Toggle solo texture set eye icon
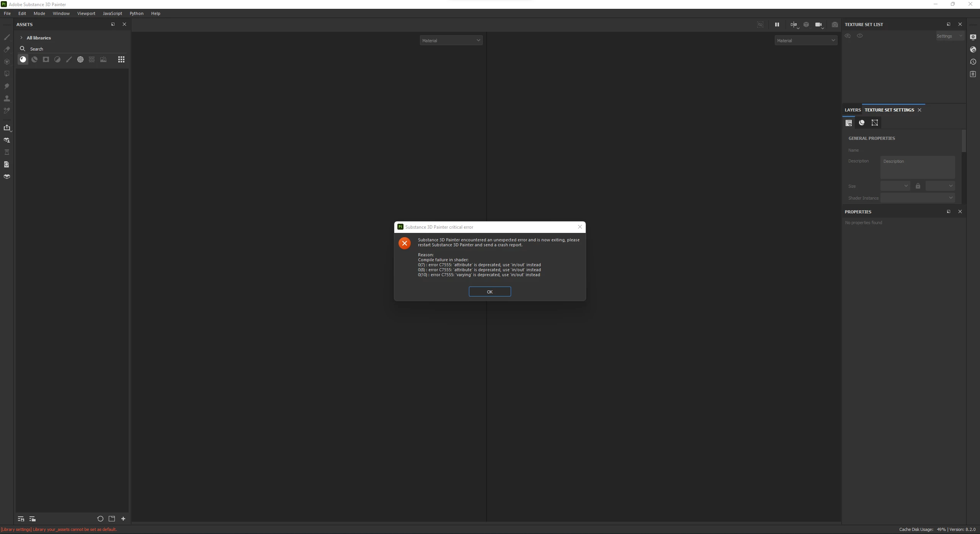 tap(860, 36)
